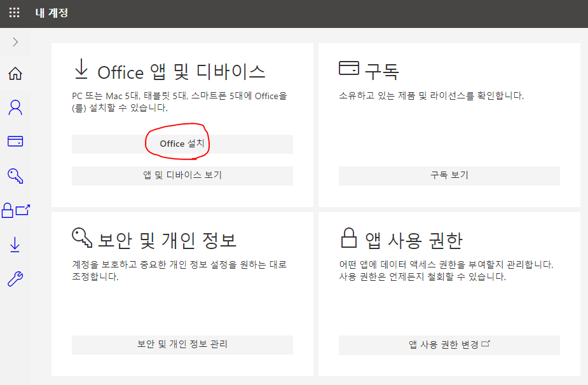588x385 pixels.
Task: Click the key icon beside 보안 heading
Action: (x=82, y=238)
